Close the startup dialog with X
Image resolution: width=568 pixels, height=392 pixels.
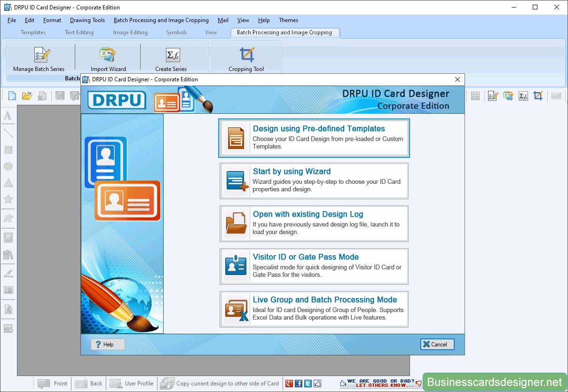[x=457, y=79]
